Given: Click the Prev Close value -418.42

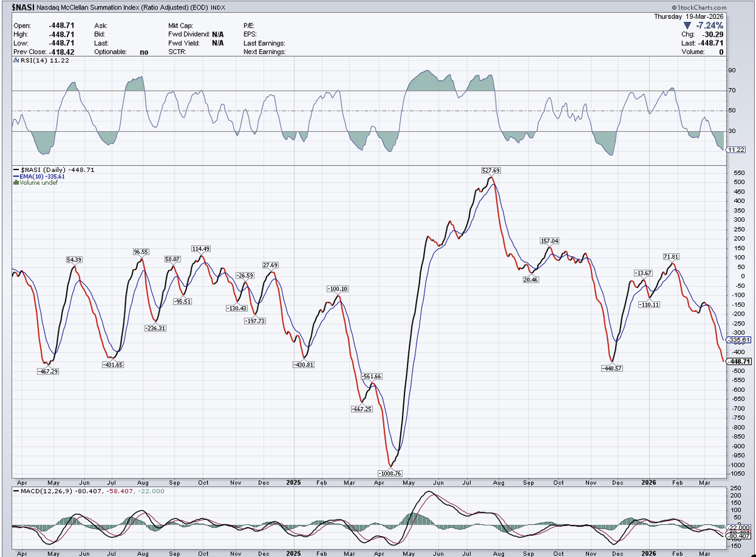Looking at the screenshot, I should pyautogui.click(x=60, y=52).
